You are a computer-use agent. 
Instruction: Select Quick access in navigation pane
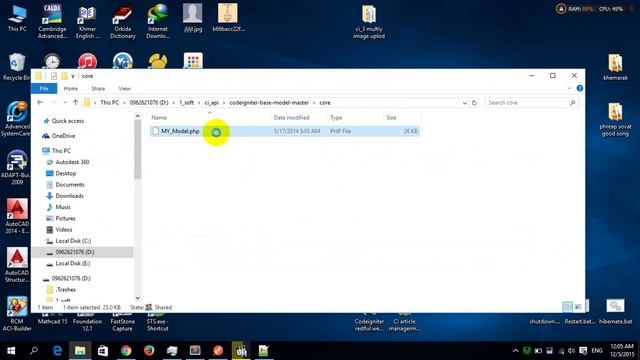click(x=68, y=121)
